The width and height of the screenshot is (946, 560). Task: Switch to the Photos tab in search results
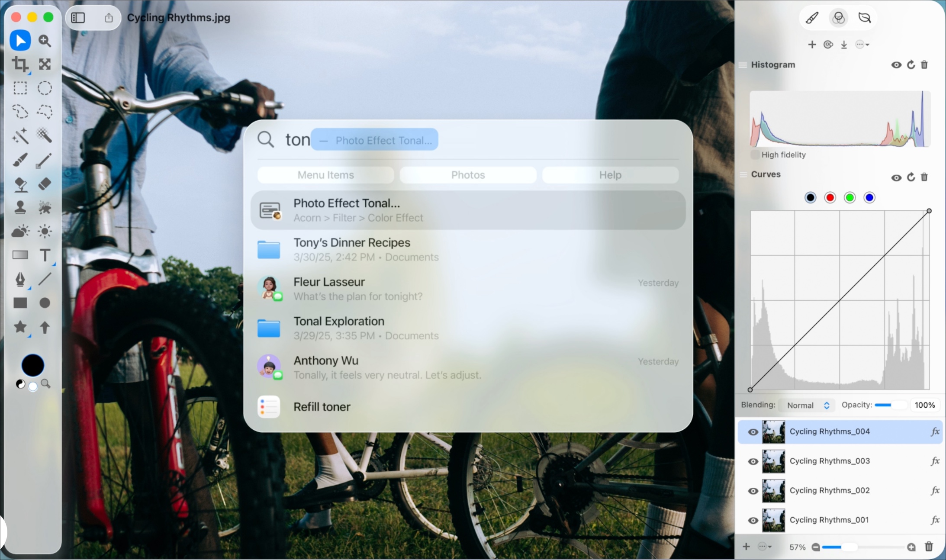pos(468,175)
